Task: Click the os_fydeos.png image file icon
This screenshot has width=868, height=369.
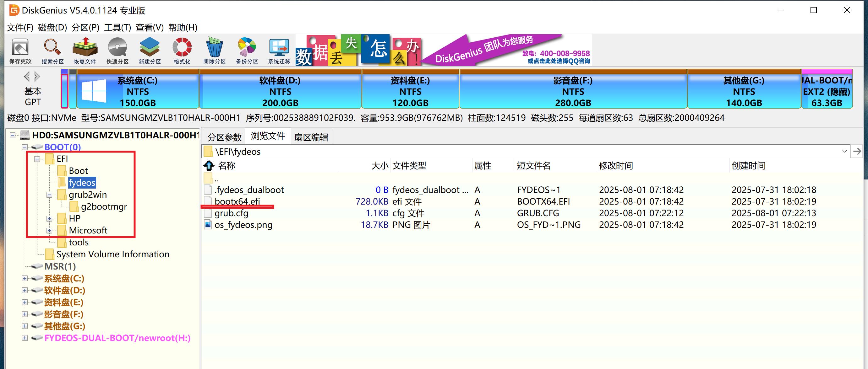Action: pos(208,225)
